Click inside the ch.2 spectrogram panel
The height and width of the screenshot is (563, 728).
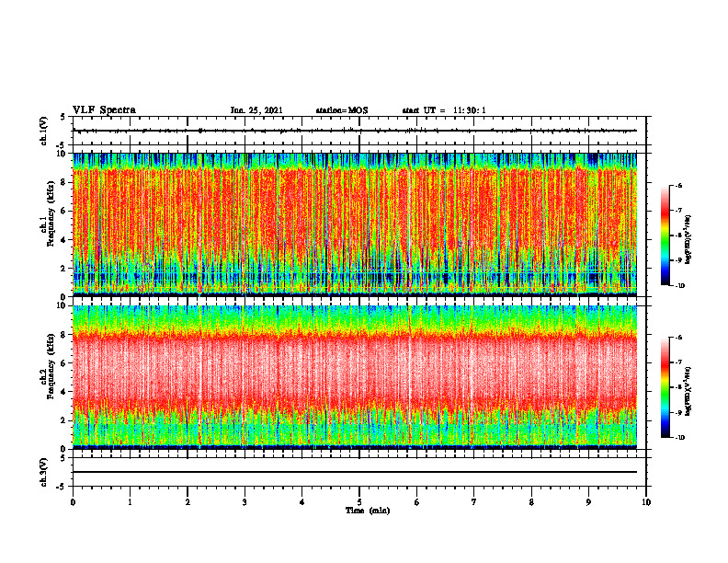coord(355,377)
